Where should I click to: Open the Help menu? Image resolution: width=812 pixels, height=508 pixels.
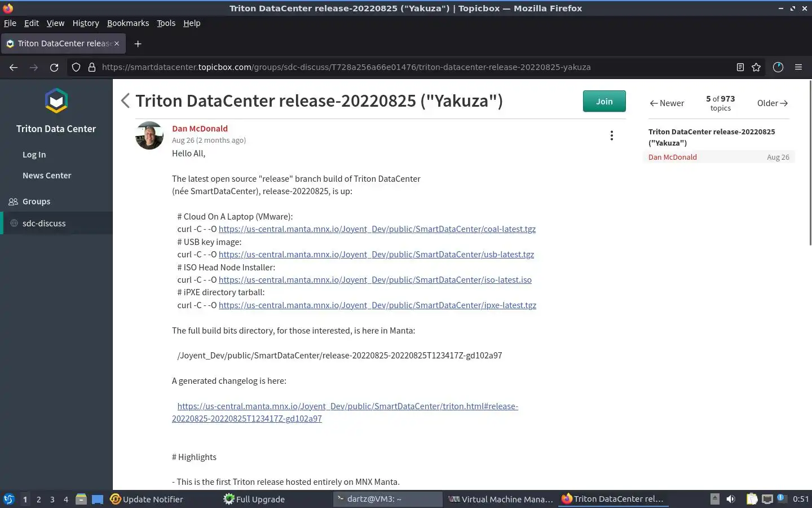click(x=192, y=23)
